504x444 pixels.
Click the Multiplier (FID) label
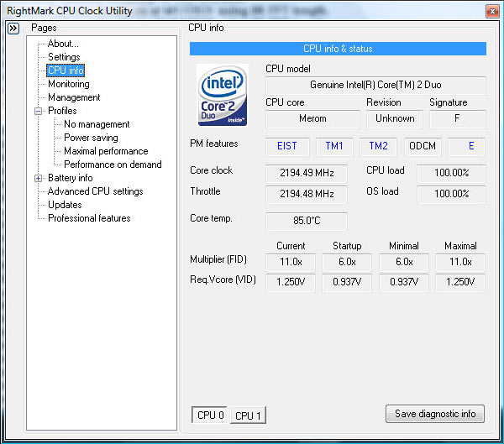point(218,259)
